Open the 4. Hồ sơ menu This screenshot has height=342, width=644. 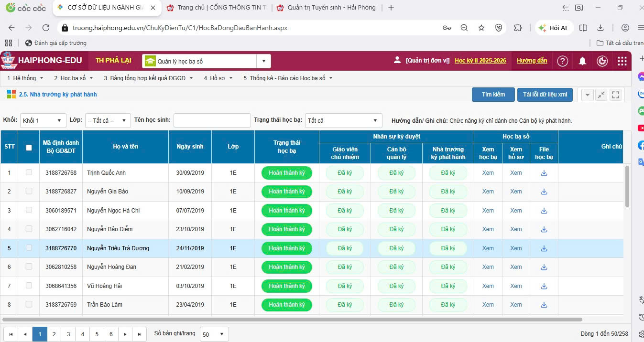coord(218,78)
